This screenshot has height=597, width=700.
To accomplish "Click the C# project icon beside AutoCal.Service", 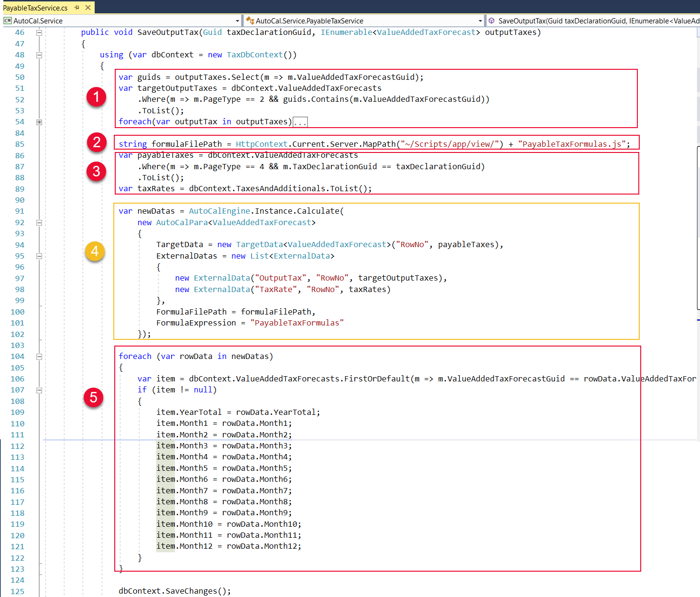I will 7,21.
